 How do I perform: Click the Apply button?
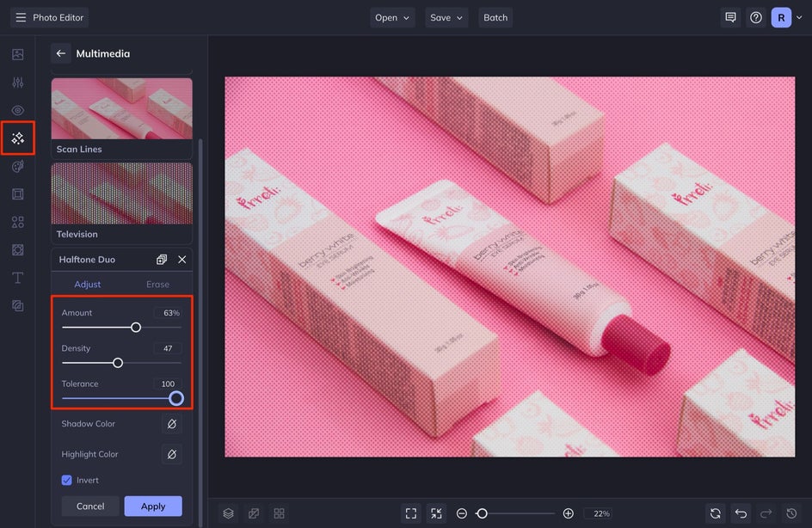[x=153, y=506]
